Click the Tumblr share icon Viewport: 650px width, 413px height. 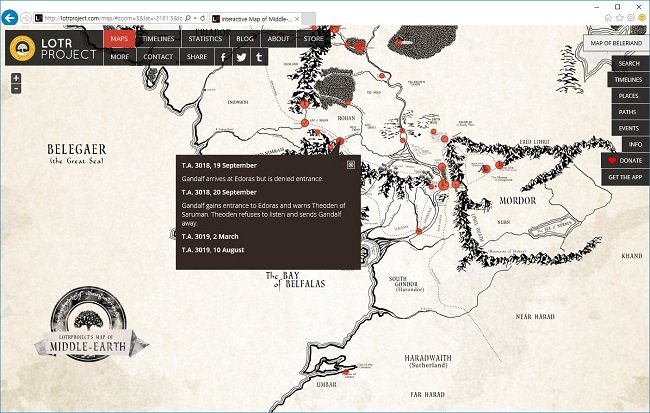coord(259,57)
